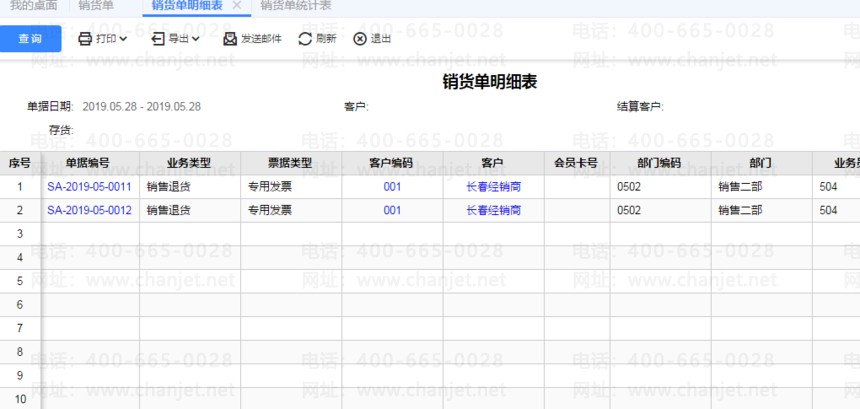Image resolution: width=860 pixels, height=409 pixels.
Task: Click the 单据编号 column header
Action: (x=89, y=163)
